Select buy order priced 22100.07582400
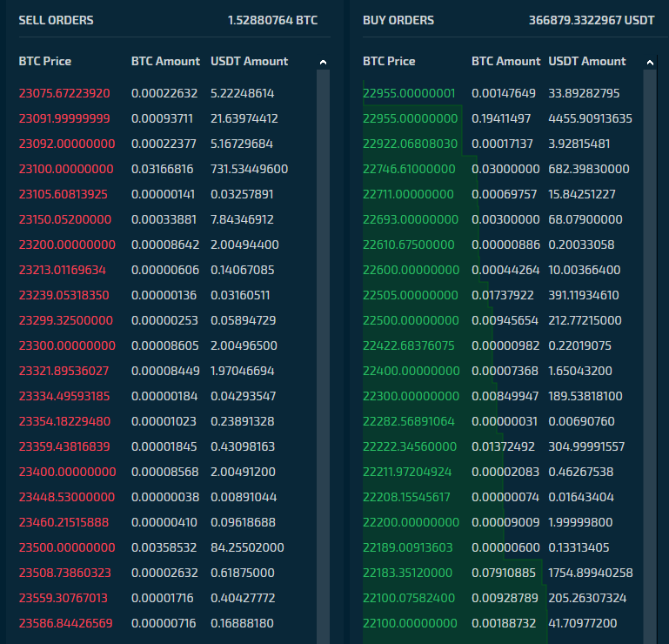Viewport: 669px width, 644px height. [503, 598]
